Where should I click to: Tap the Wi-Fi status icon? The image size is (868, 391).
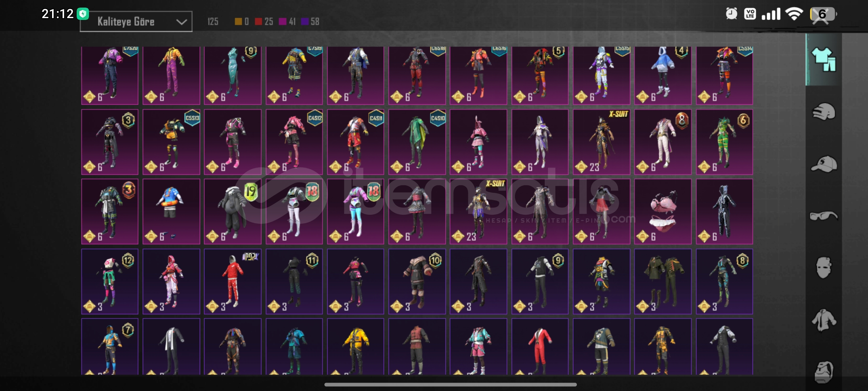pos(794,14)
